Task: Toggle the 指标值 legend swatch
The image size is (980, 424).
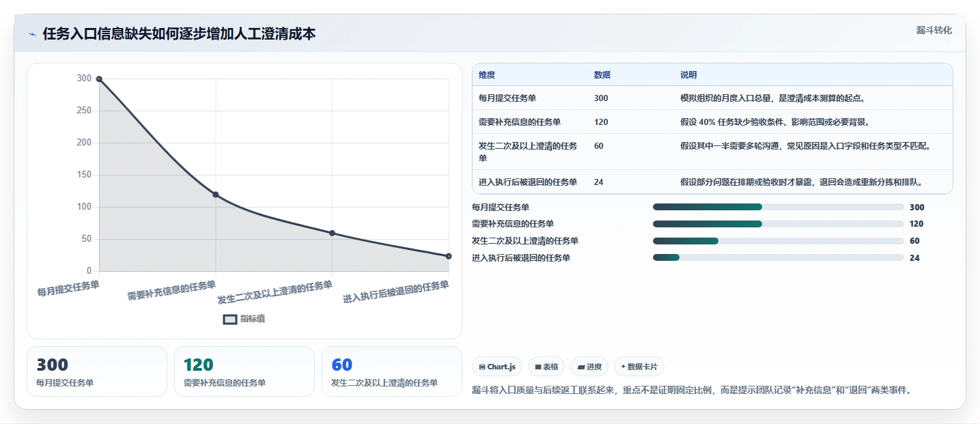Action: (230, 319)
